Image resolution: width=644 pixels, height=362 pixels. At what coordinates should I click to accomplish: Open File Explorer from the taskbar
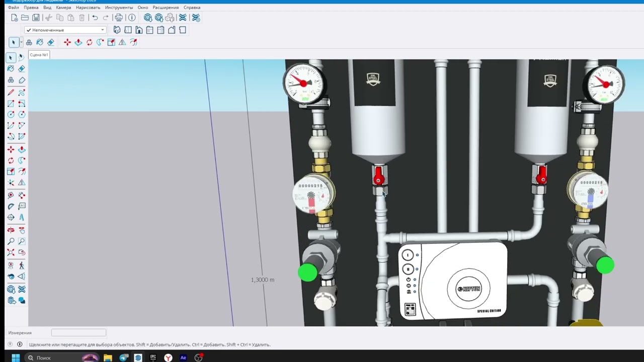(x=108, y=358)
